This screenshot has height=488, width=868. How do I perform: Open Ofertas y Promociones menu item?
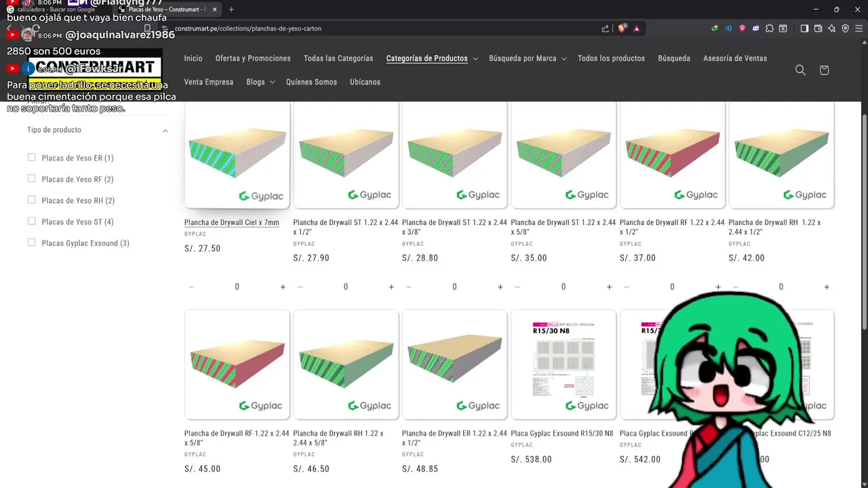(253, 58)
